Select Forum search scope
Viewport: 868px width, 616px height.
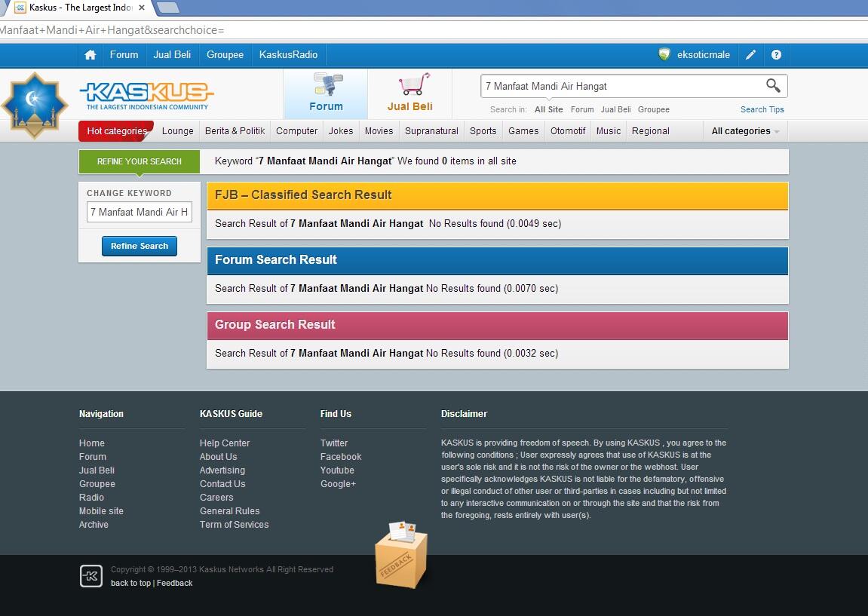point(582,109)
